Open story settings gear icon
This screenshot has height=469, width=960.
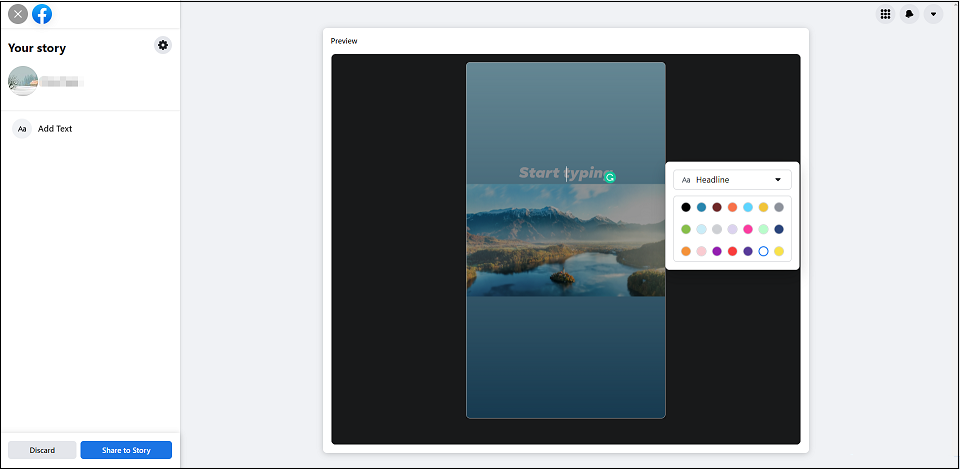163,45
